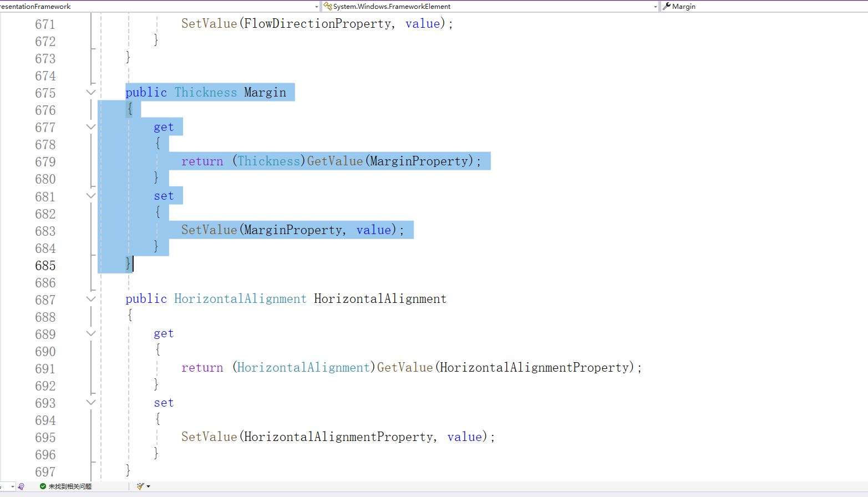Collapse the Margin get accessor at line 677
This screenshot has width=868, height=497.
point(91,127)
